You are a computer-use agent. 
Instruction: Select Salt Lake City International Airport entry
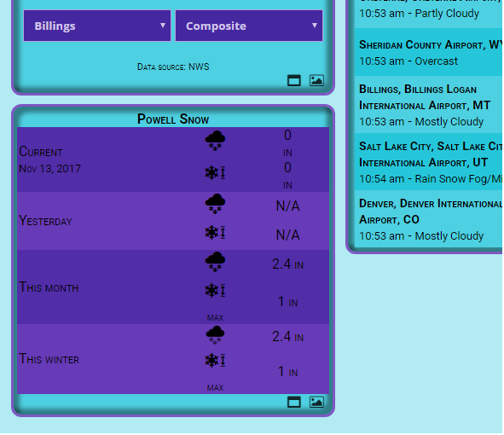[x=428, y=162]
